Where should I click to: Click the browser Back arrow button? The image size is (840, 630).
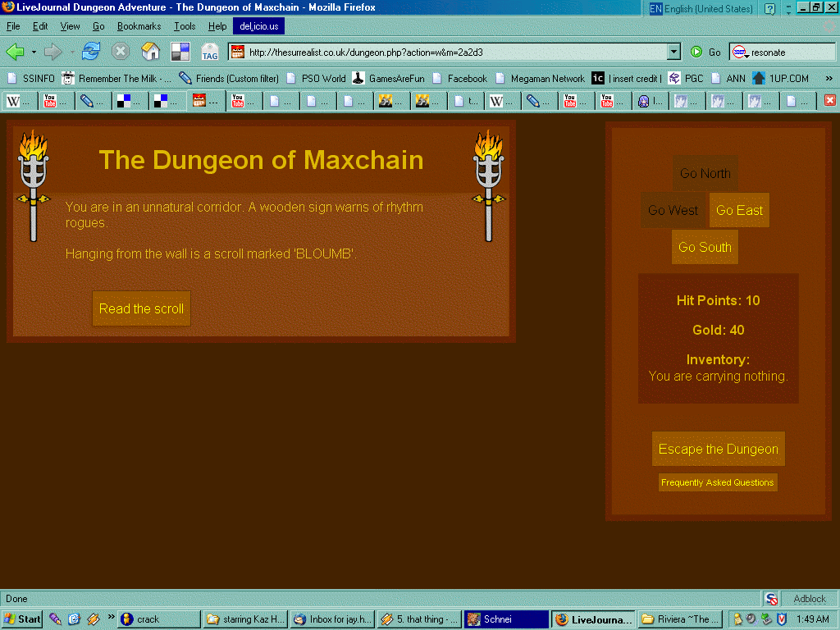coord(16,52)
